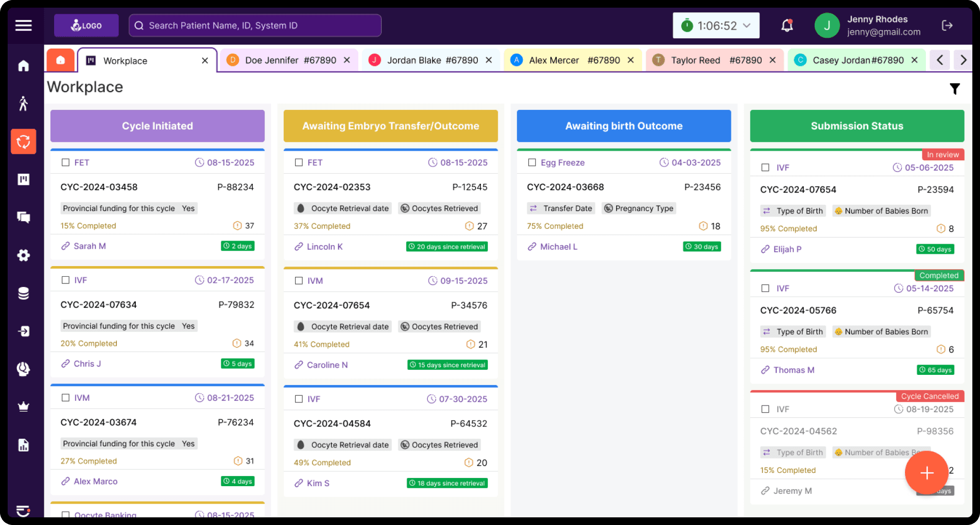Click the settings gear in the sidebar
Viewport: 980px width, 525px height.
[x=23, y=255]
